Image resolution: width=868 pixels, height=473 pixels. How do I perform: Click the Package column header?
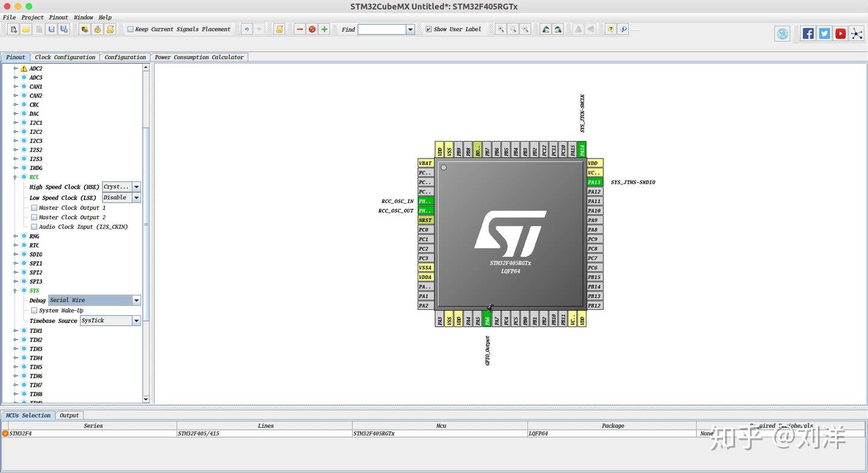tap(612, 425)
